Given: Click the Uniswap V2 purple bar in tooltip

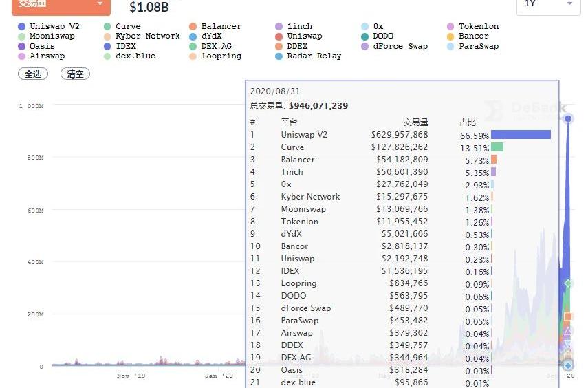Looking at the screenshot, I should pos(521,135).
